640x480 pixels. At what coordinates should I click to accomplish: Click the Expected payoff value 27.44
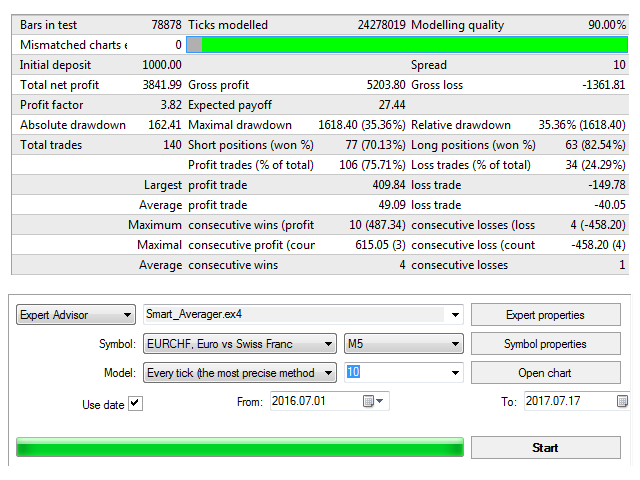pos(392,105)
